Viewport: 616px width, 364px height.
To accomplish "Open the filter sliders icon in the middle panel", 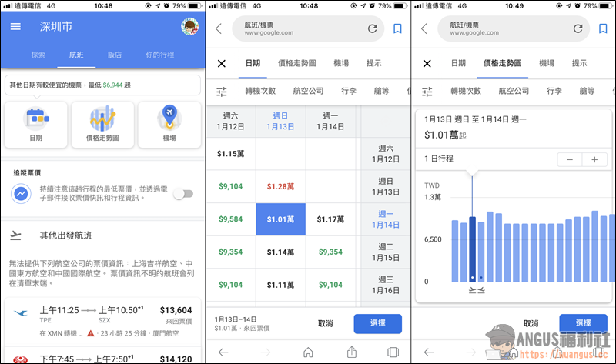I will [222, 92].
